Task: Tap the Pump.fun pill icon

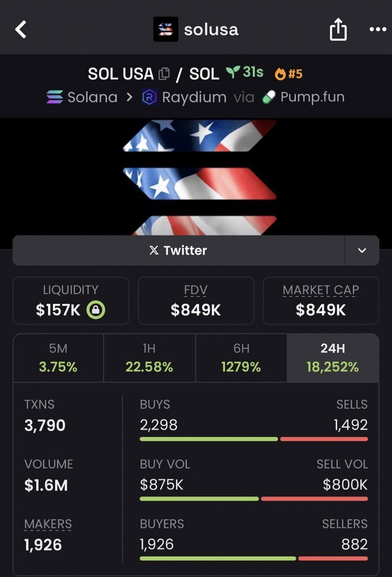Action: click(x=269, y=97)
